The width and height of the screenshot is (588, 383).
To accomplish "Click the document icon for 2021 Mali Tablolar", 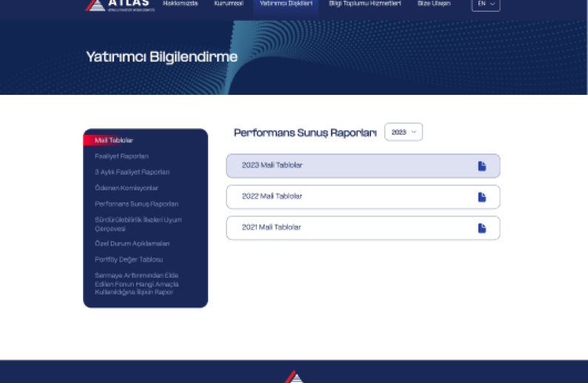I will click(x=481, y=228).
